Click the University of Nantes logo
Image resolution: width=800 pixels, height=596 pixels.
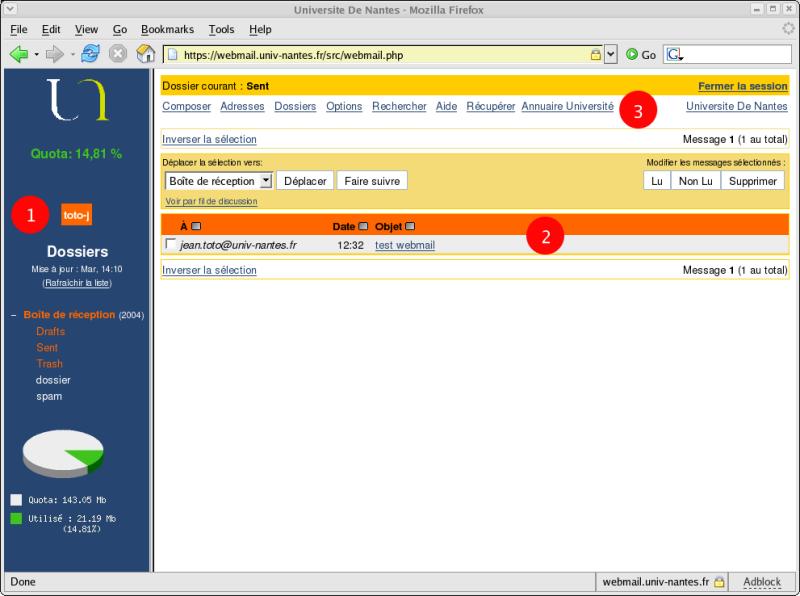[x=76, y=103]
